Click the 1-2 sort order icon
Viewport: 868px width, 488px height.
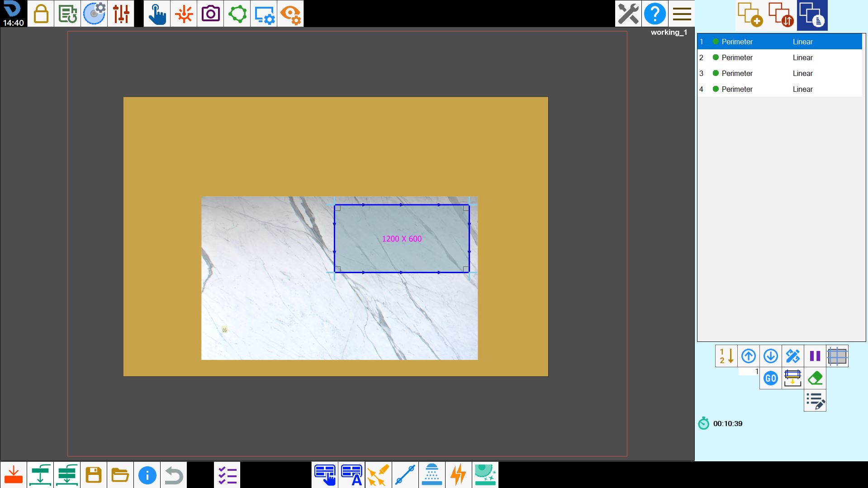pos(726,356)
